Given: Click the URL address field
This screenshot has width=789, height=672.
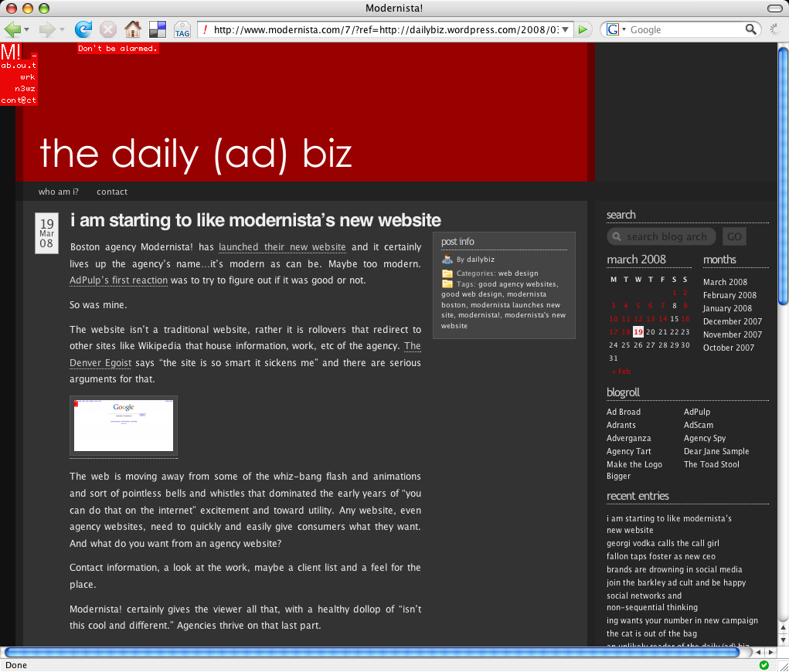Looking at the screenshot, I should tap(386, 29).
